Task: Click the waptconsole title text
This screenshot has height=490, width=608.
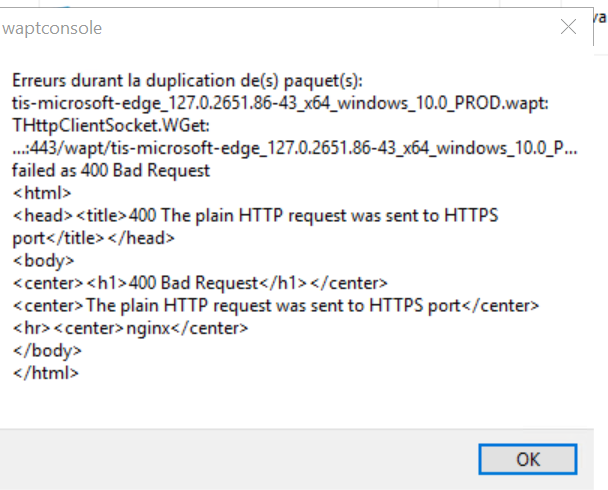Action: coord(52,28)
